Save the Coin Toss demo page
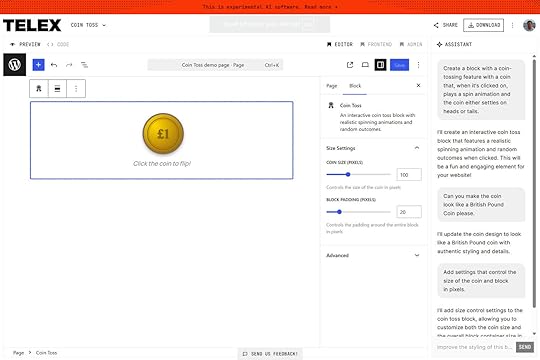Image resolution: width=540 pixels, height=360 pixels. pyautogui.click(x=399, y=65)
